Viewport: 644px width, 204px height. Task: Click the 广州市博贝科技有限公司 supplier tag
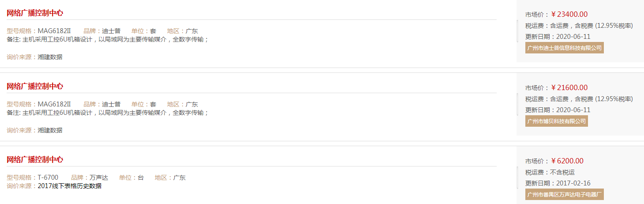556,121
